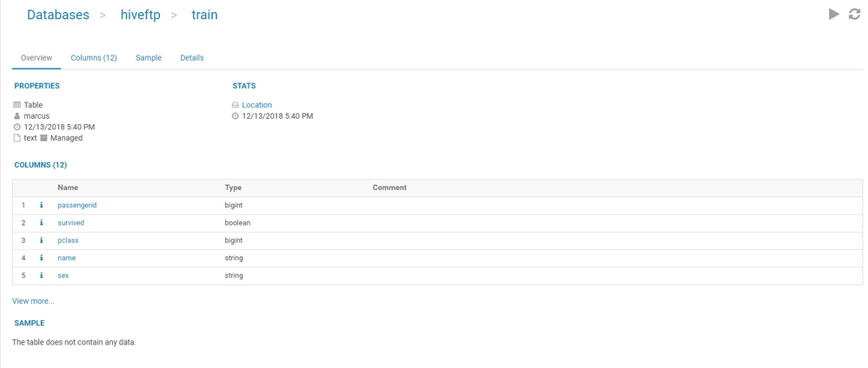The image size is (868, 368).
Task: Click the info icon for the survived row
Action: tap(41, 223)
